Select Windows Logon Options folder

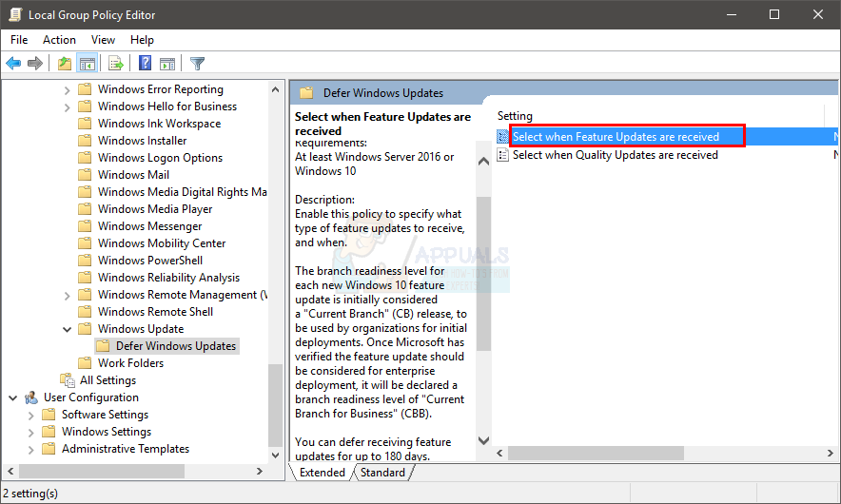(x=160, y=158)
